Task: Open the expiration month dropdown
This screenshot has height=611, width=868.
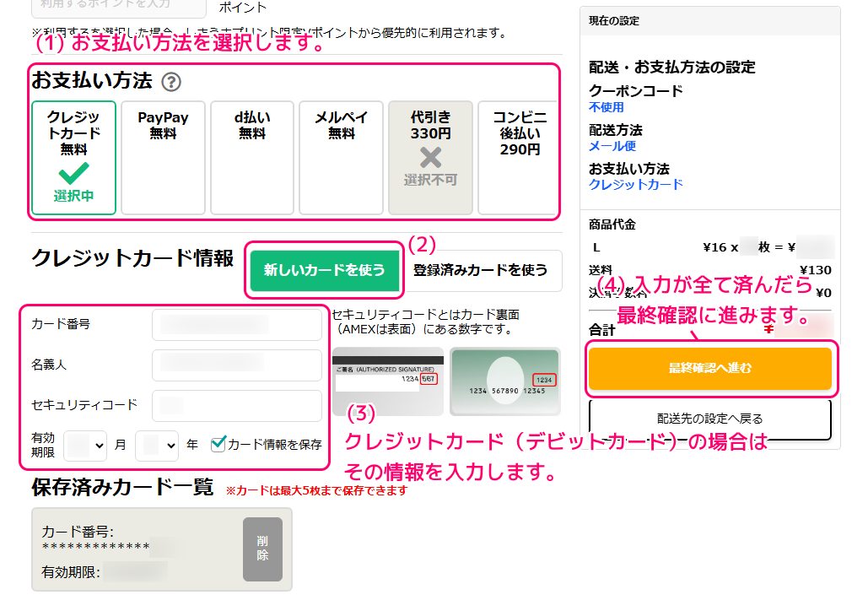Action: point(85,445)
